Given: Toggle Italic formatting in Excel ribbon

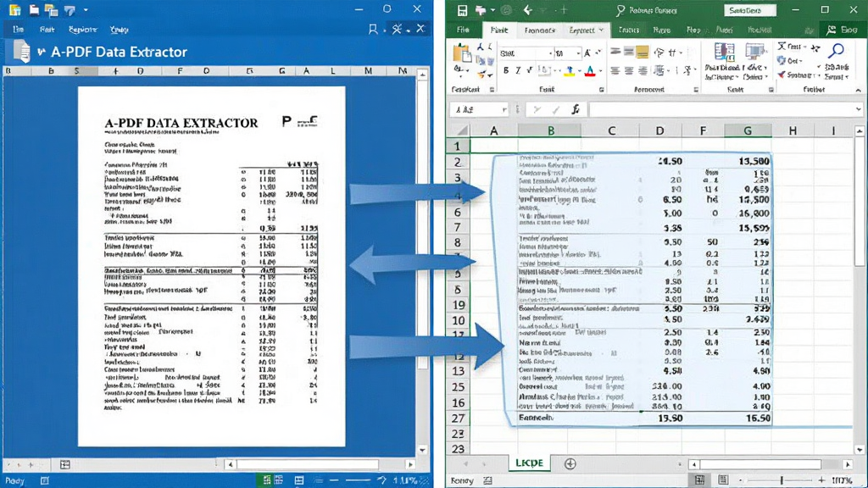Looking at the screenshot, I should click(x=518, y=70).
